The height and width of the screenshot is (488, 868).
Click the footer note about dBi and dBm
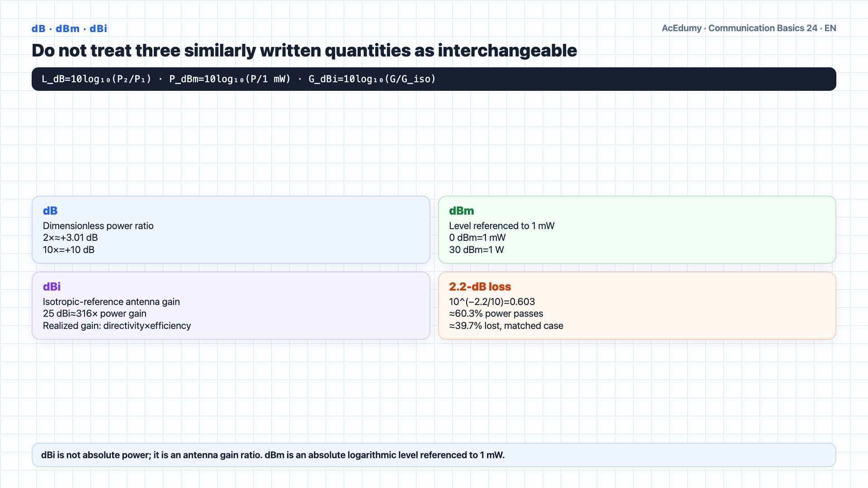434,455
